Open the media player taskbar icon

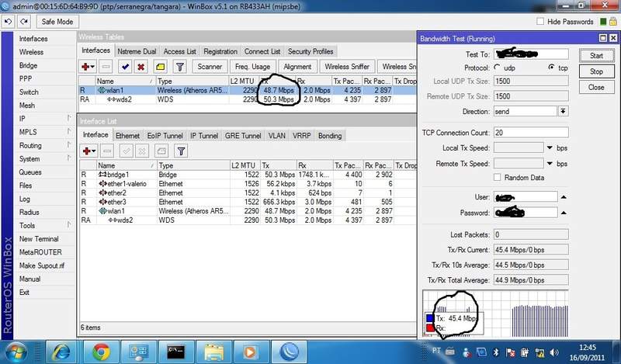pyautogui.click(x=251, y=352)
